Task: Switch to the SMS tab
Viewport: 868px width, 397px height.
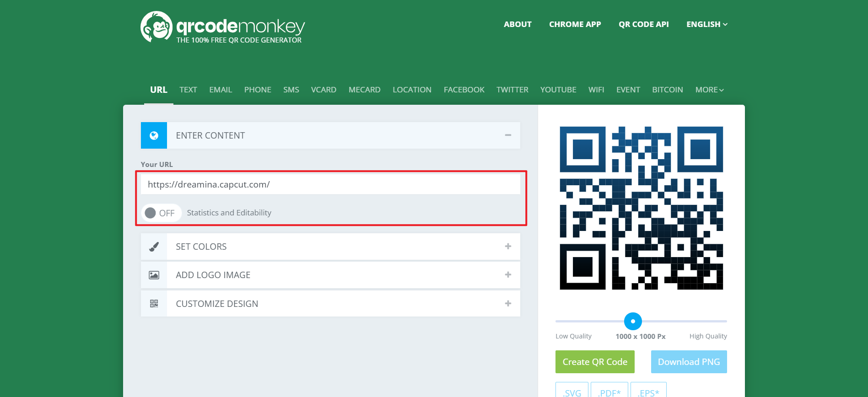Action: click(x=291, y=90)
